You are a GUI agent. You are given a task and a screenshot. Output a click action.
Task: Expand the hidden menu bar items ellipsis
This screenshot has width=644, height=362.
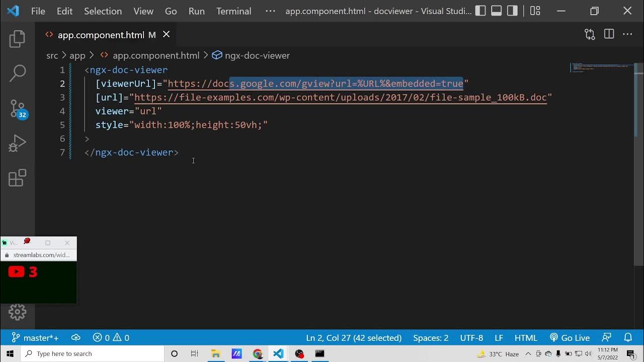pos(270,11)
